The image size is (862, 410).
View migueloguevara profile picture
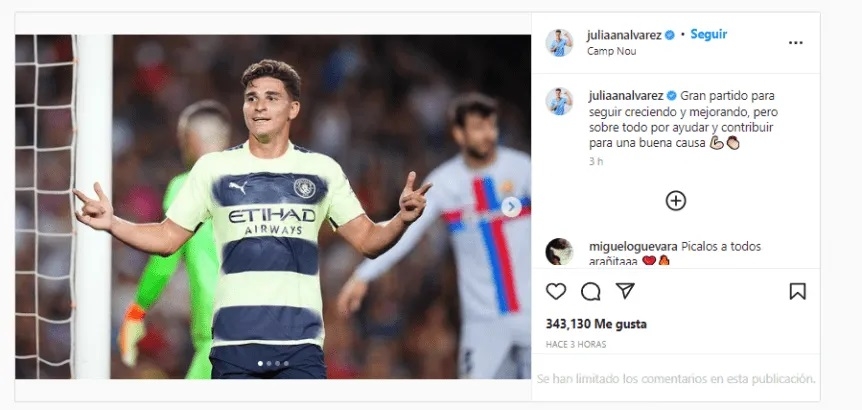(x=559, y=252)
